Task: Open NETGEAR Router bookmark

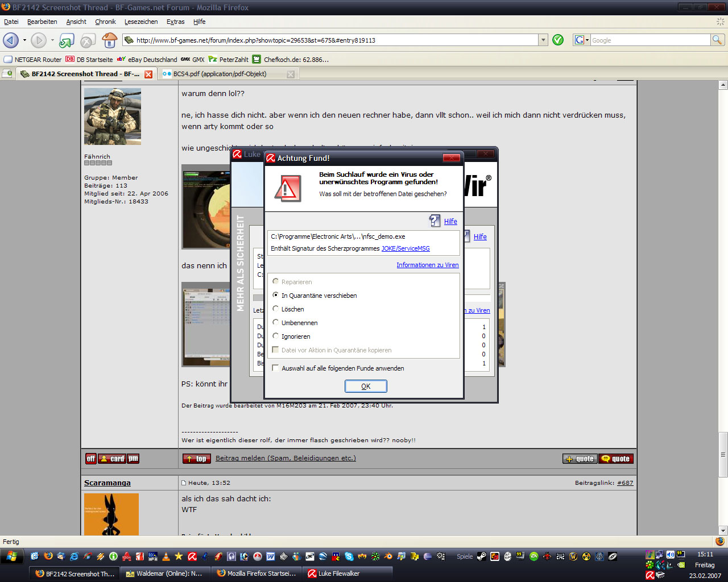Action: [x=32, y=59]
